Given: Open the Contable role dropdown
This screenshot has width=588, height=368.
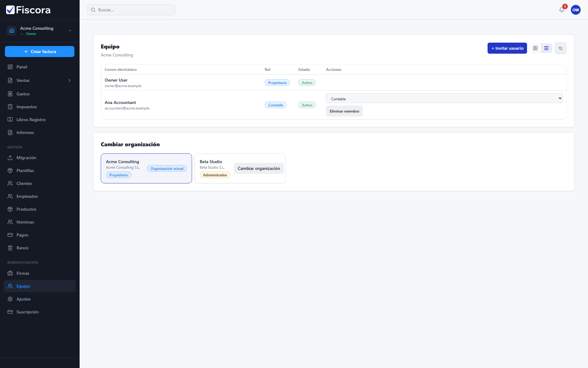Looking at the screenshot, I should pos(444,98).
